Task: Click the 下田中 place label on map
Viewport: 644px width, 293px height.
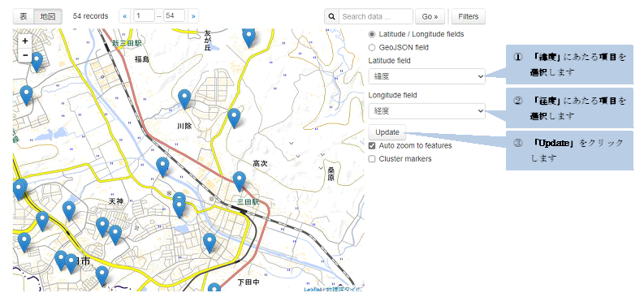Action: pos(249,282)
